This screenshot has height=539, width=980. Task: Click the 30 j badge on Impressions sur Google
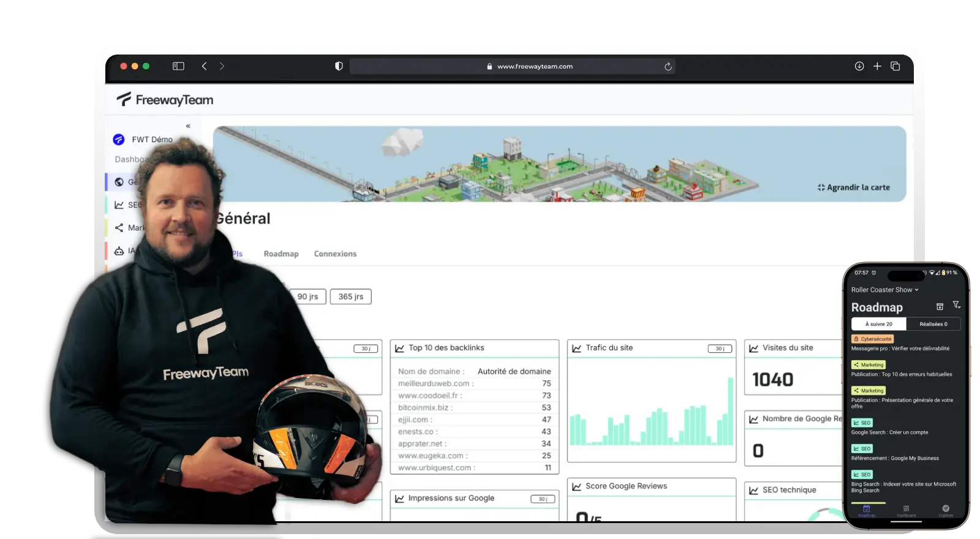pos(543,499)
